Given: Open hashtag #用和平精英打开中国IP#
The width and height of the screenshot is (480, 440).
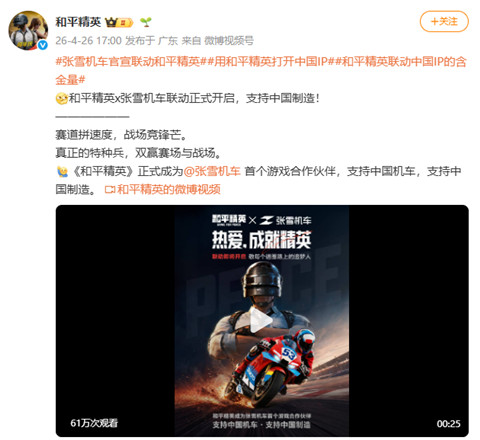Looking at the screenshot, I should click(271, 62).
